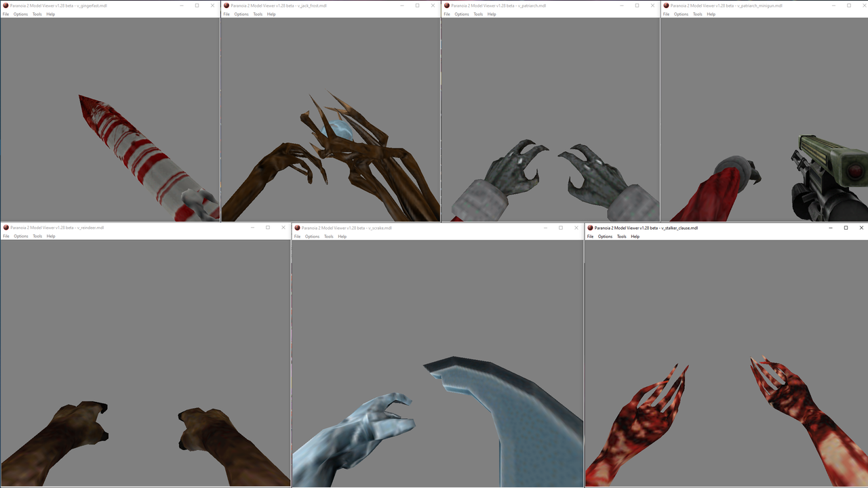
Task: Open Help menu in v_patriarch_minigun.mdl window
Action: click(x=711, y=14)
